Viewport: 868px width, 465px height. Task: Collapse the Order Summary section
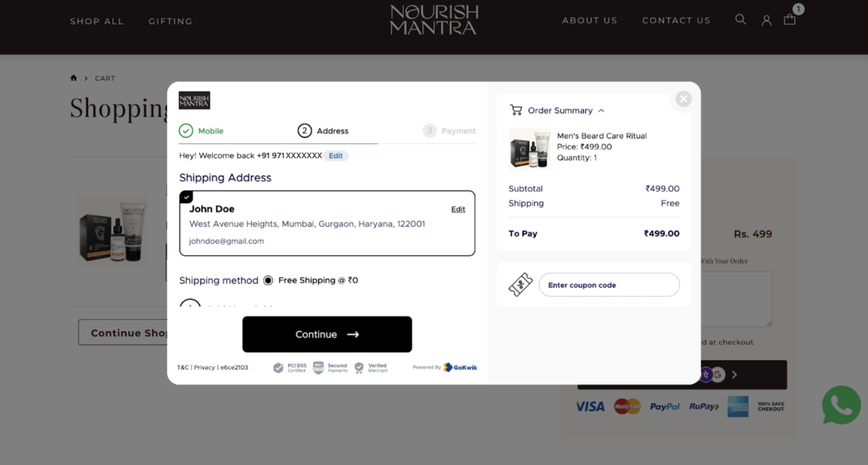[x=601, y=111]
